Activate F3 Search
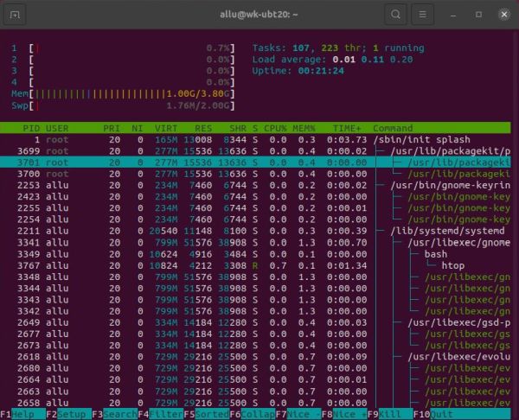Image resolution: width=519 pixels, height=420 pixels. click(115, 414)
